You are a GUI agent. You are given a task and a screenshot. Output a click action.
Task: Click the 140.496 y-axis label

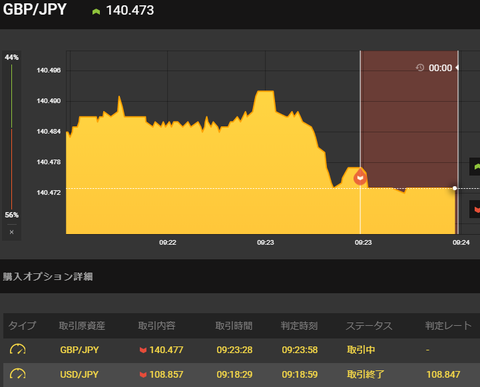coord(49,70)
